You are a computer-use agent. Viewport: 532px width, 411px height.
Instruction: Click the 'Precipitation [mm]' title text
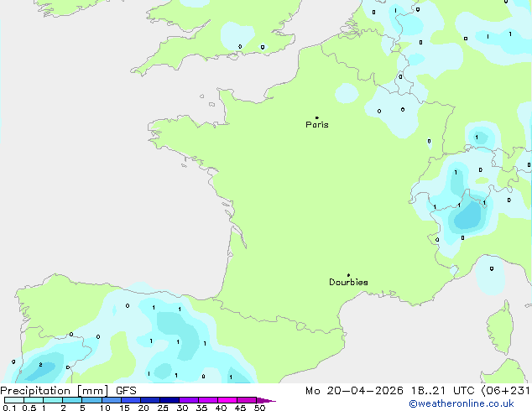[x=55, y=391]
